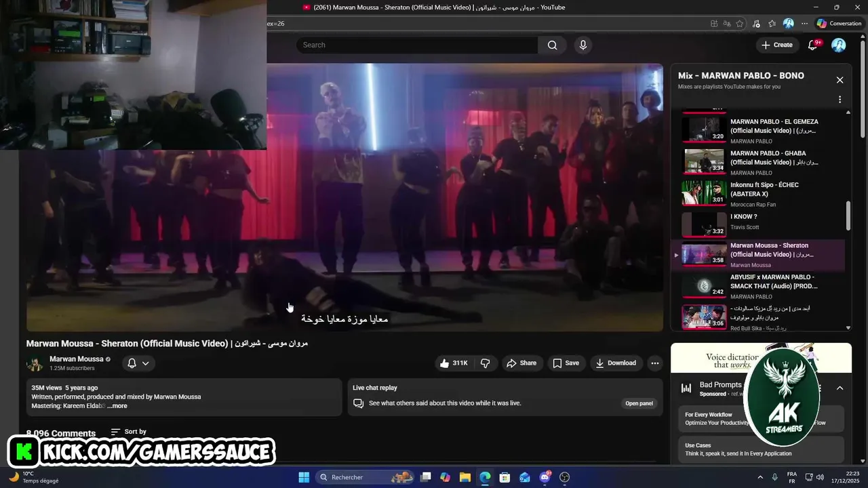Viewport: 868px width, 488px height.
Task: Open Edge browser profile avatar
Action: click(788, 23)
